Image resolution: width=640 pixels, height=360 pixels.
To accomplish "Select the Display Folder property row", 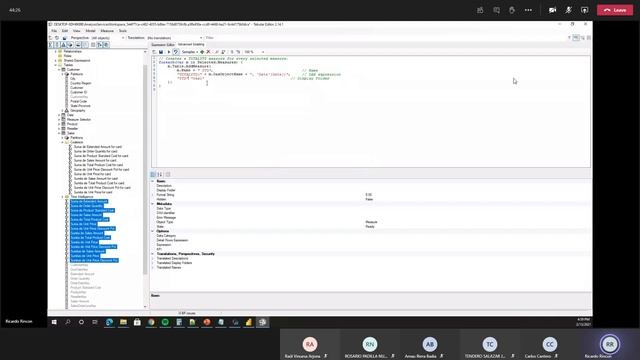I will click(371, 190).
